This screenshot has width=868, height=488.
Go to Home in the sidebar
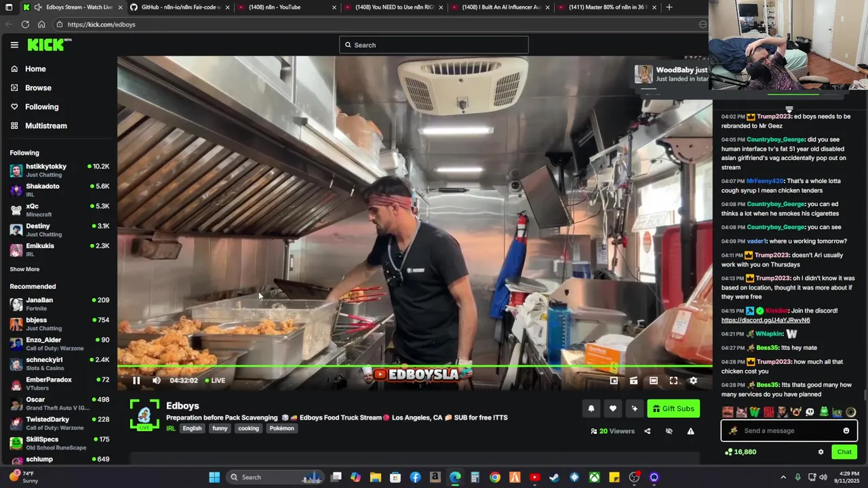click(35, 68)
